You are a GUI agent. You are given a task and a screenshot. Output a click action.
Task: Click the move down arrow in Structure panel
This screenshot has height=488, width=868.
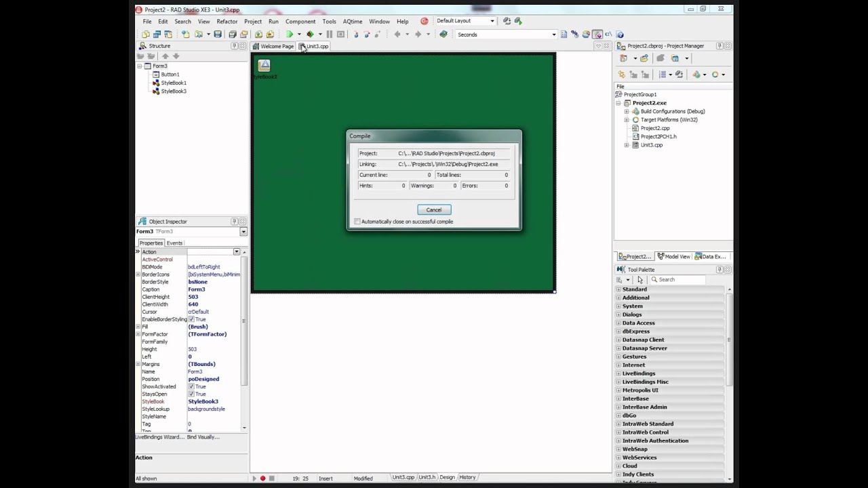click(176, 56)
